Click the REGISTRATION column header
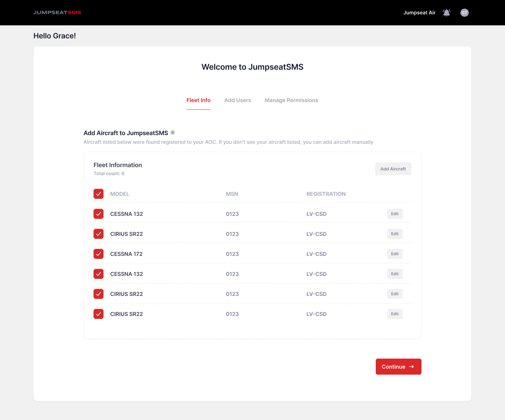This screenshot has width=505, height=420. [326, 194]
